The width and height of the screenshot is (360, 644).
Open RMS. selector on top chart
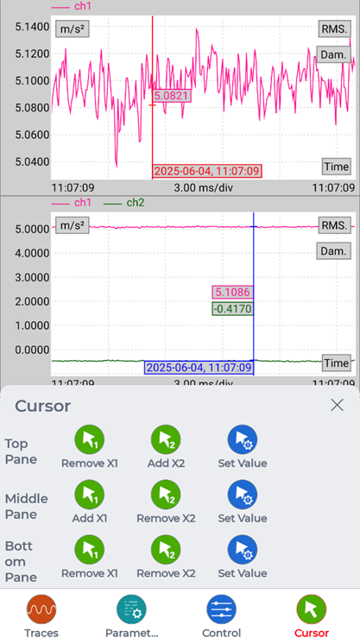[334, 28]
